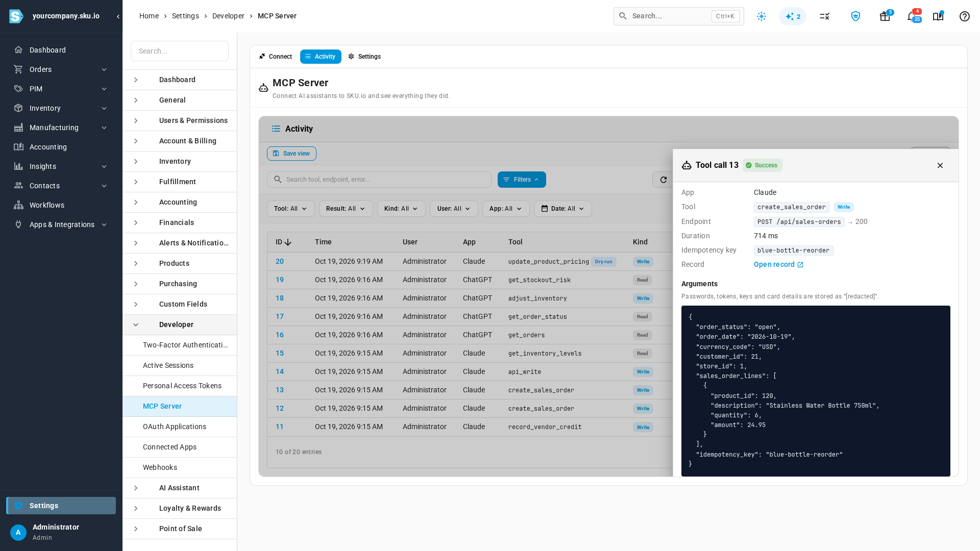Switch to the Connect tab
The image size is (980, 551).
[276, 57]
